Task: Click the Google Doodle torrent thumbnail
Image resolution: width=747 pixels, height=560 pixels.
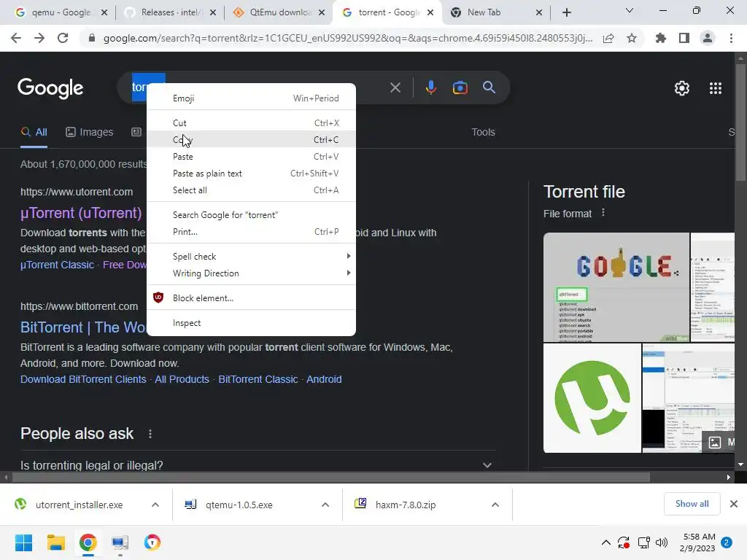Action: pos(616,287)
